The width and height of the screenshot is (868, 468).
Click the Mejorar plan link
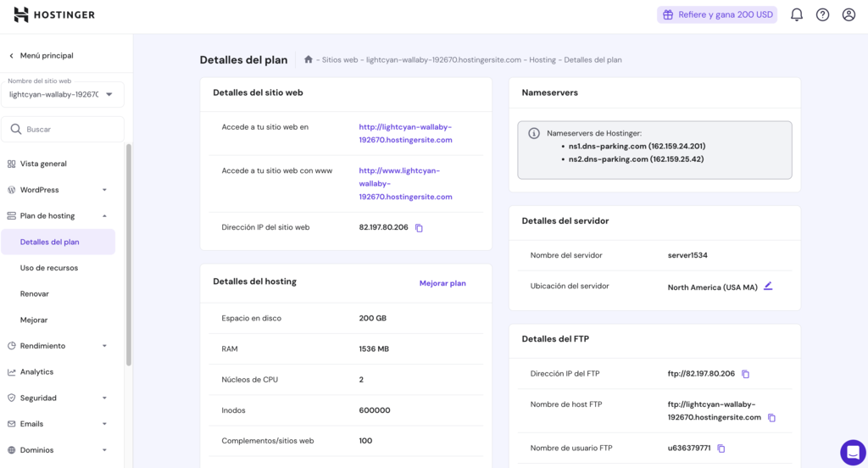click(x=442, y=283)
